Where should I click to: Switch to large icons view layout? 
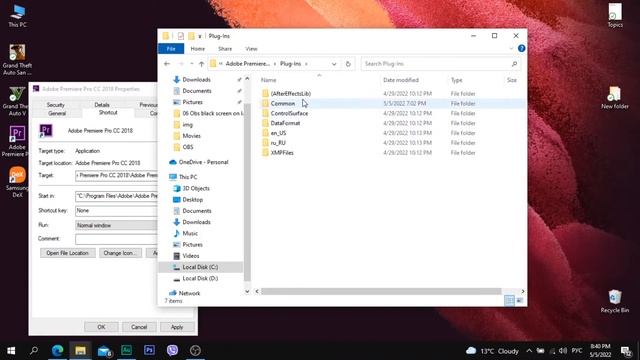(520, 300)
